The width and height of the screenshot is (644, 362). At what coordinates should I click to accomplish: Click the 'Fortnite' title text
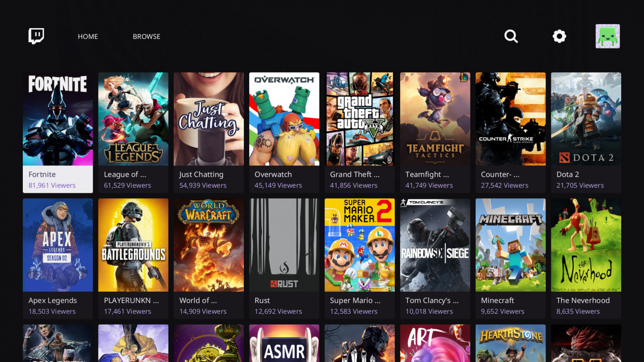coord(42,174)
